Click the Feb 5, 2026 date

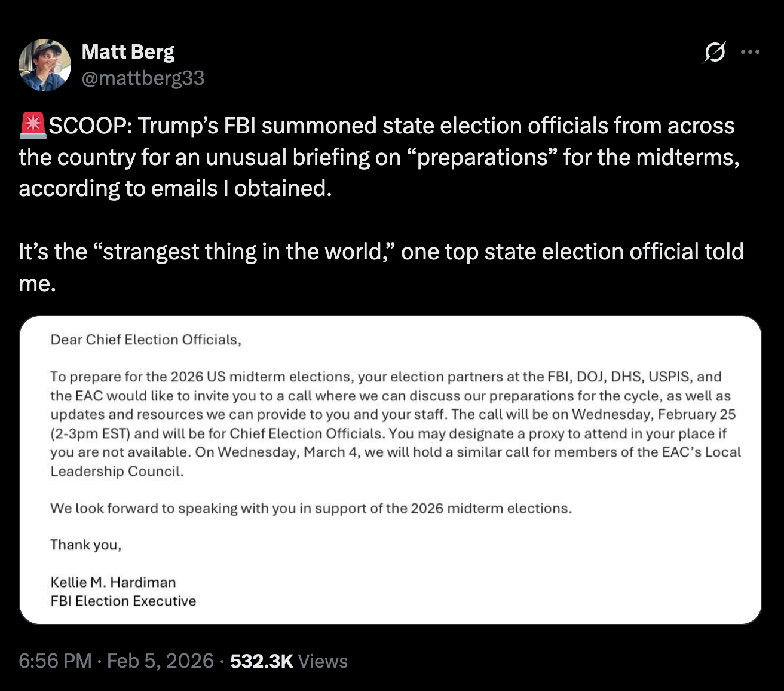click(160, 661)
